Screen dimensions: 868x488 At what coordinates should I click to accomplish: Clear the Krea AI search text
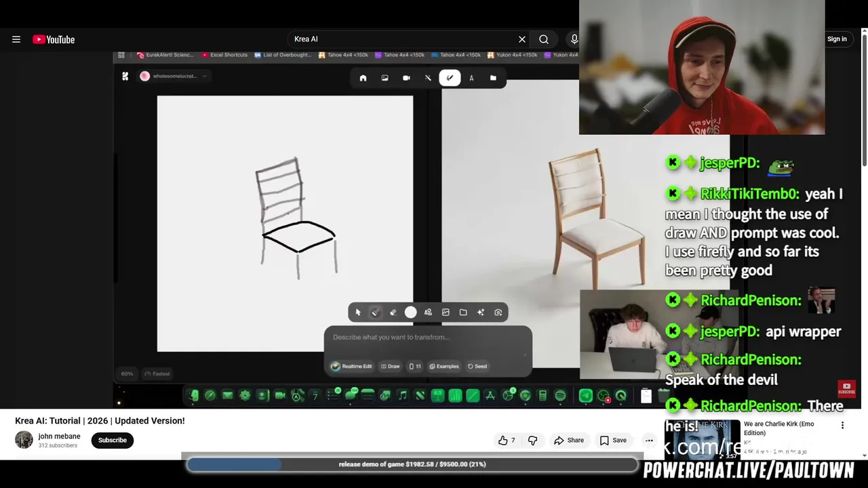(x=522, y=39)
